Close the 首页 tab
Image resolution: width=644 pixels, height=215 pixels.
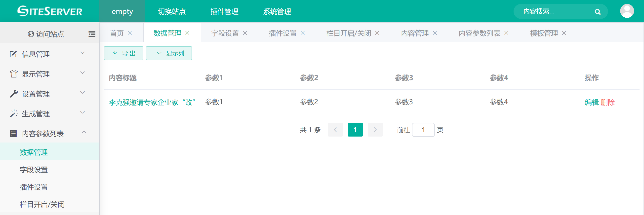pyautogui.click(x=130, y=33)
